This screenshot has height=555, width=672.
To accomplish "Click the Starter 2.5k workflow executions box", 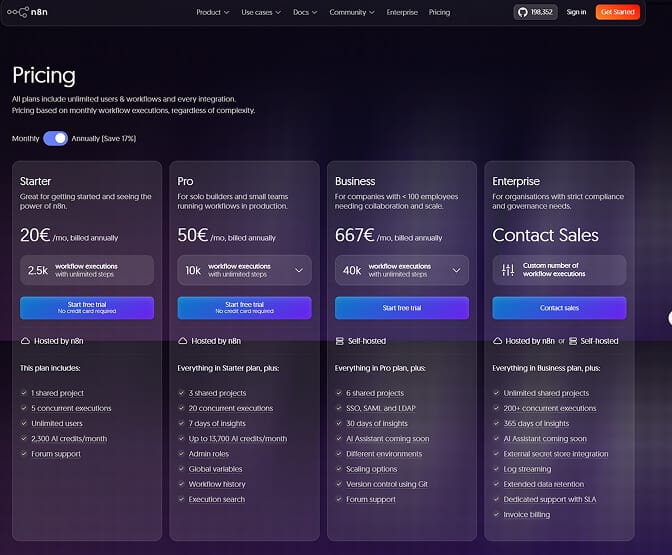I will (x=87, y=270).
